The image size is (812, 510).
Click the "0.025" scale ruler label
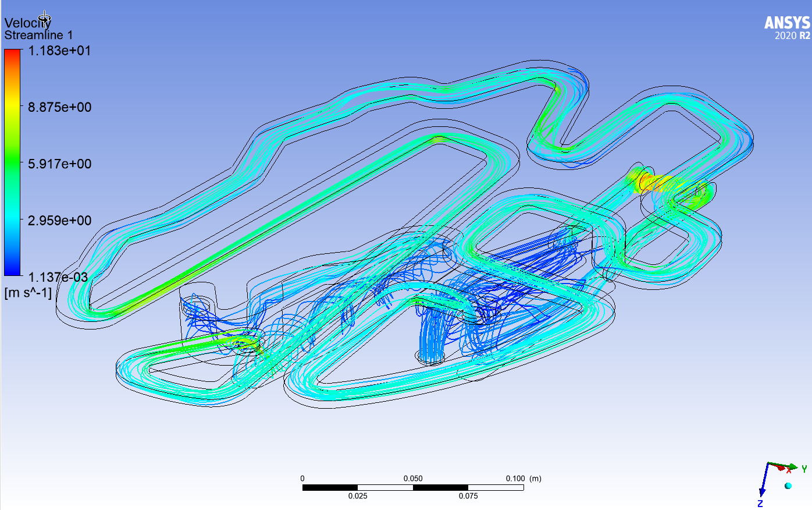pos(358,496)
